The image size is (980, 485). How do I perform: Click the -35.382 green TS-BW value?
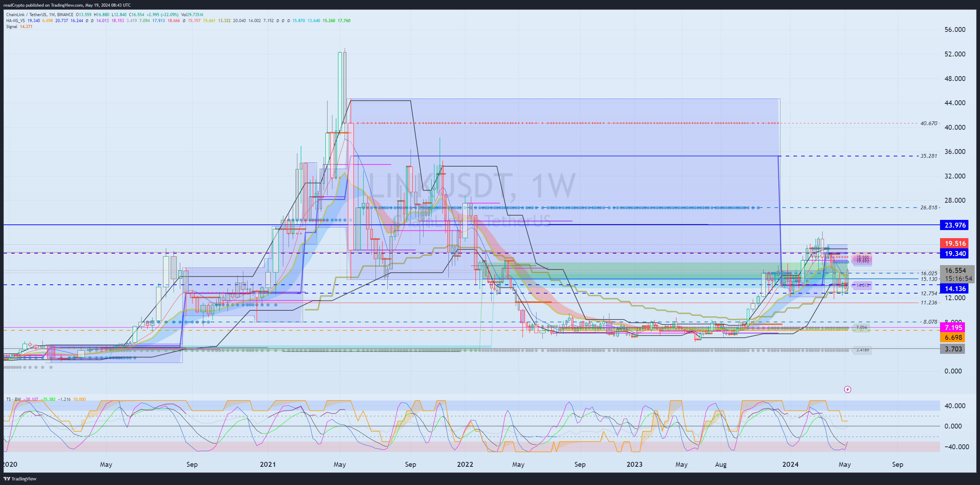coord(48,399)
